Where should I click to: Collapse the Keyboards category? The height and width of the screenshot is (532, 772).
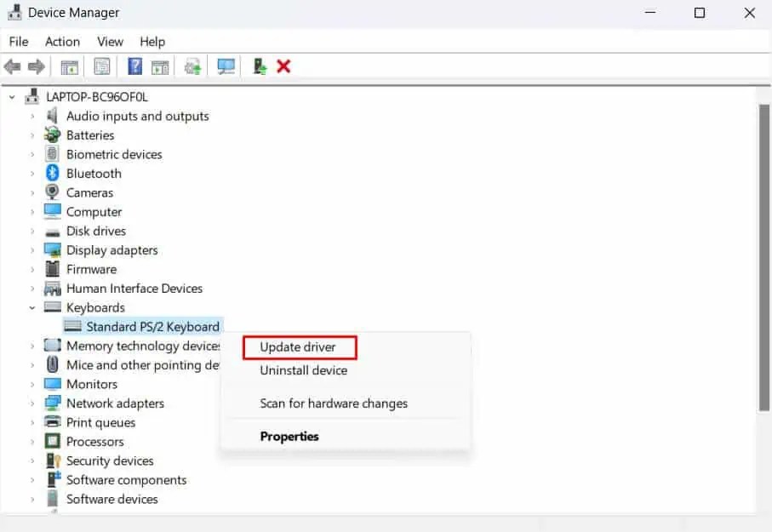[x=32, y=307]
